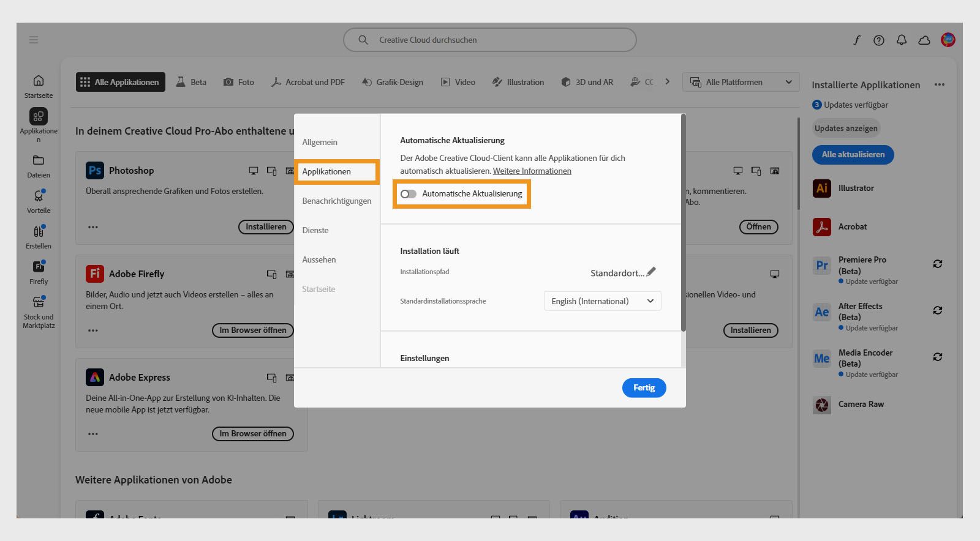Click the Camera Raw app icon
The height and width of the screenshot is (541, 980).
tap(822, 405)
